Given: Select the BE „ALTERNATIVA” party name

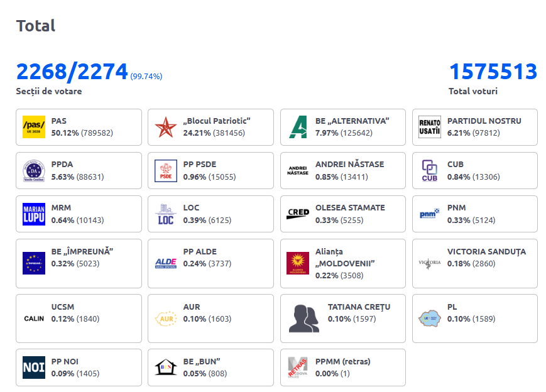Looking at the screenshot, I should (352, 121).
